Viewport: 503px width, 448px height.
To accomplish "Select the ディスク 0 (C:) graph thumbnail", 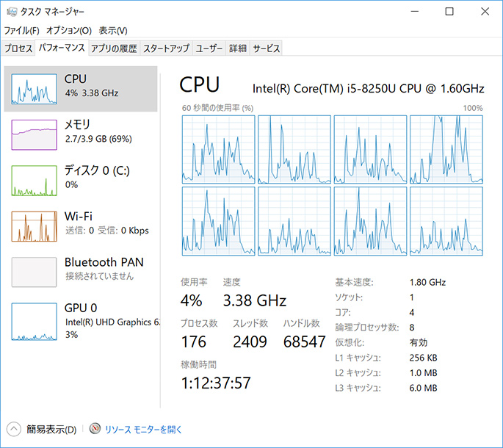I will [x=34, y=180].
